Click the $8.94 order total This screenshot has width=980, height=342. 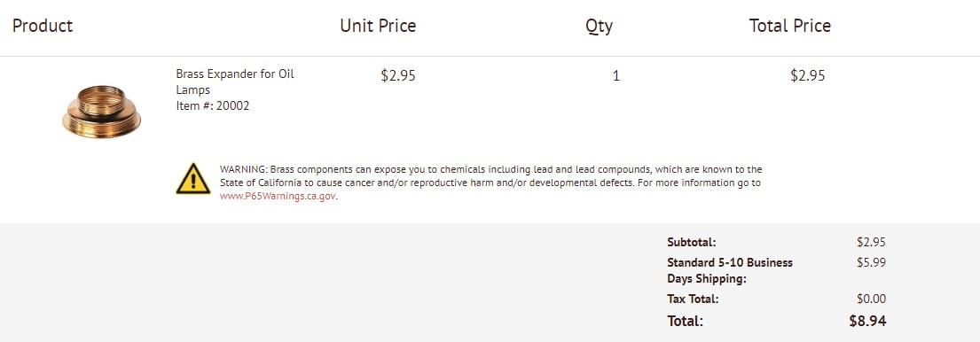point(867,321)
